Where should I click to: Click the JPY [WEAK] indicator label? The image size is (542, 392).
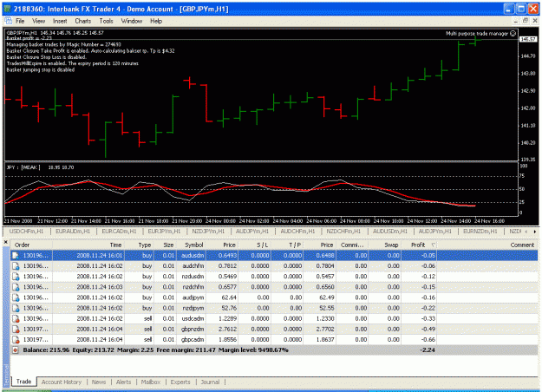(x=23, y=167)
